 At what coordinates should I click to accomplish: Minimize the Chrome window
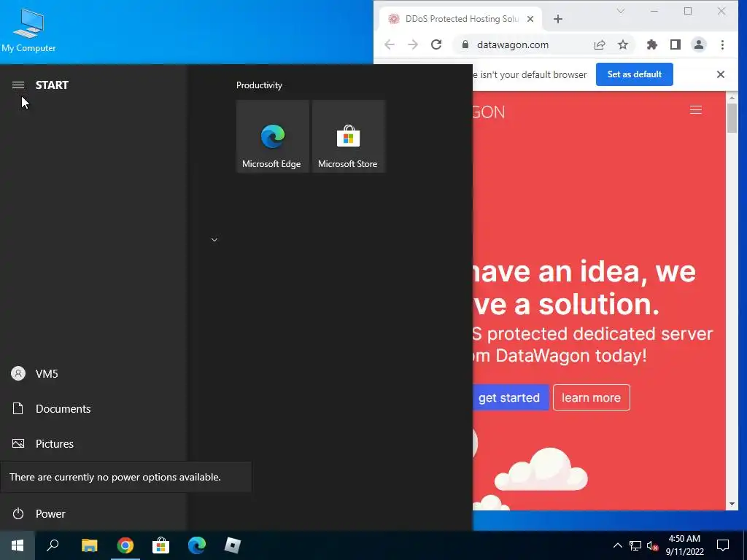coord(654,11)
